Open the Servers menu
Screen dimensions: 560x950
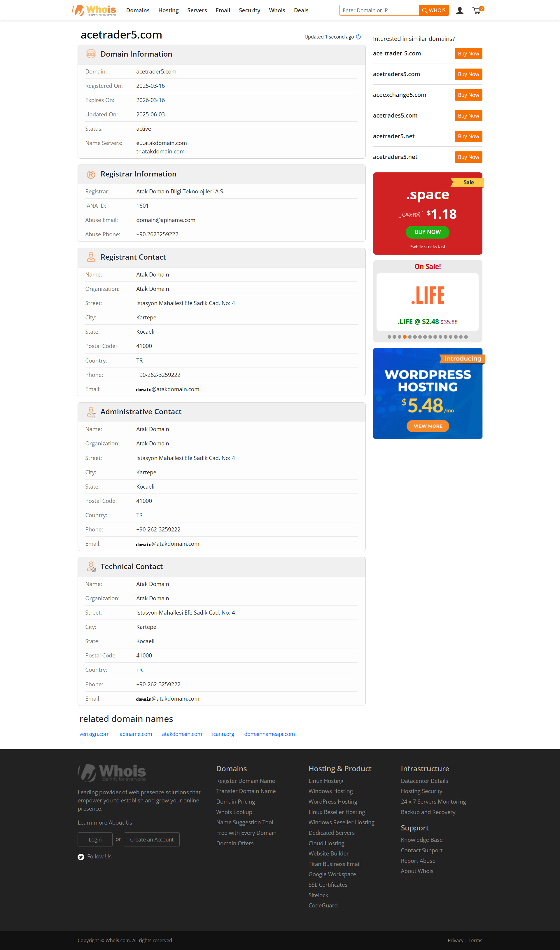point(197,10)
